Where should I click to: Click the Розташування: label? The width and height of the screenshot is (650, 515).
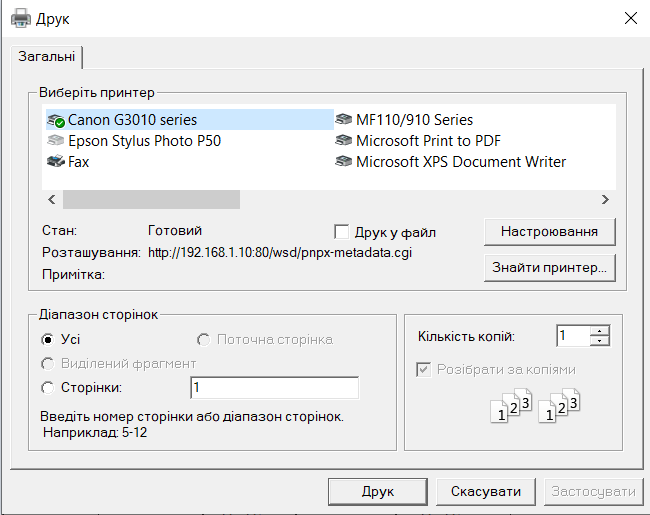pos(91,252)
